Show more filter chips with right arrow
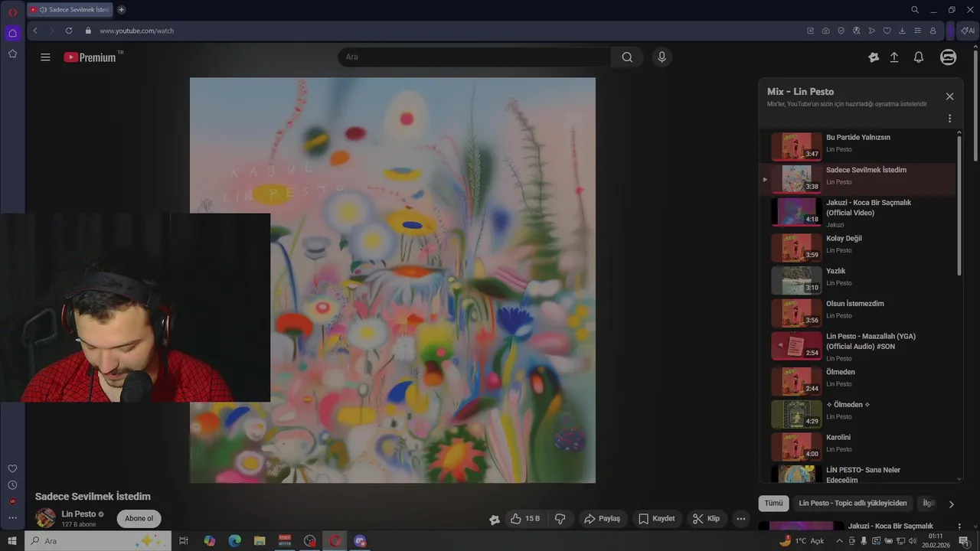The height and width of the screenshot is (551, 980). click(x=951, y=504)
